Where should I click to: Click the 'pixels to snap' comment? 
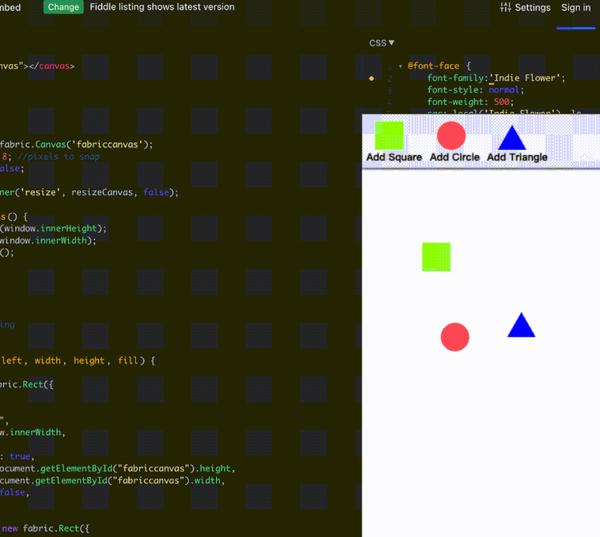[59, 157]
